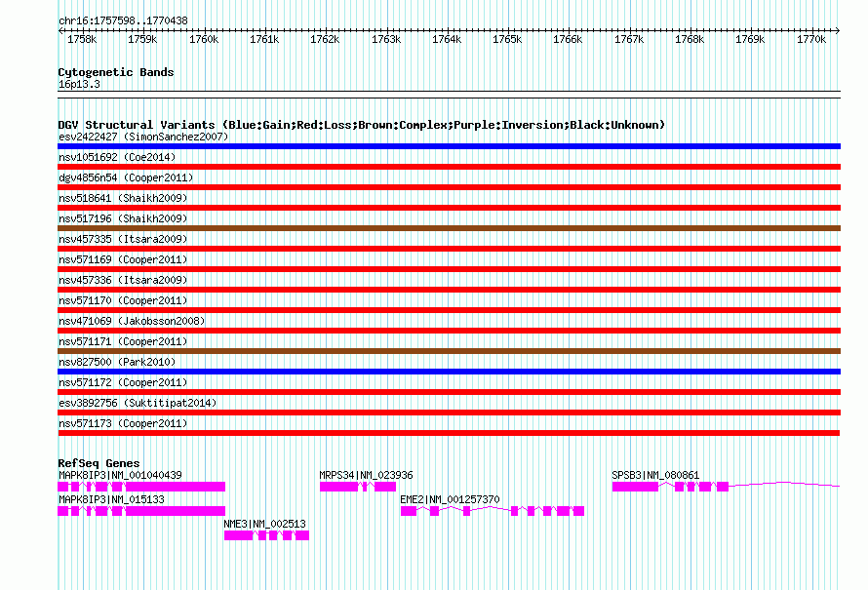Screen dimensions: 868x590
Task: Select the MAPK8IP3 NM_015133 gene model glyph
Action: coord(141,511)
